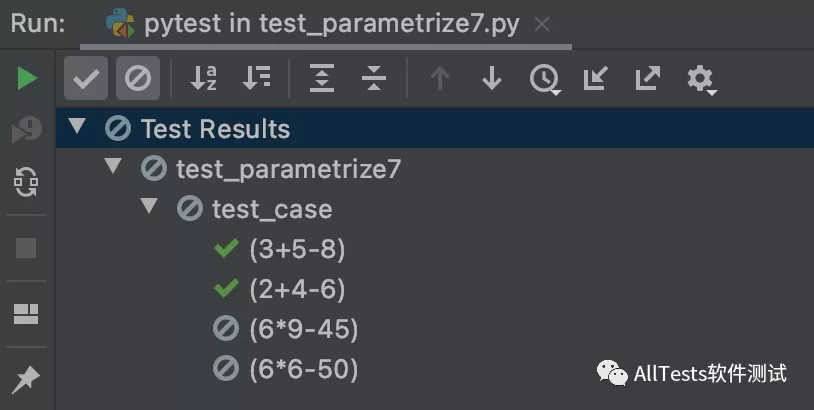
Task: Collapse the test_parametrize7 tree node
Action: coord(113,168)
